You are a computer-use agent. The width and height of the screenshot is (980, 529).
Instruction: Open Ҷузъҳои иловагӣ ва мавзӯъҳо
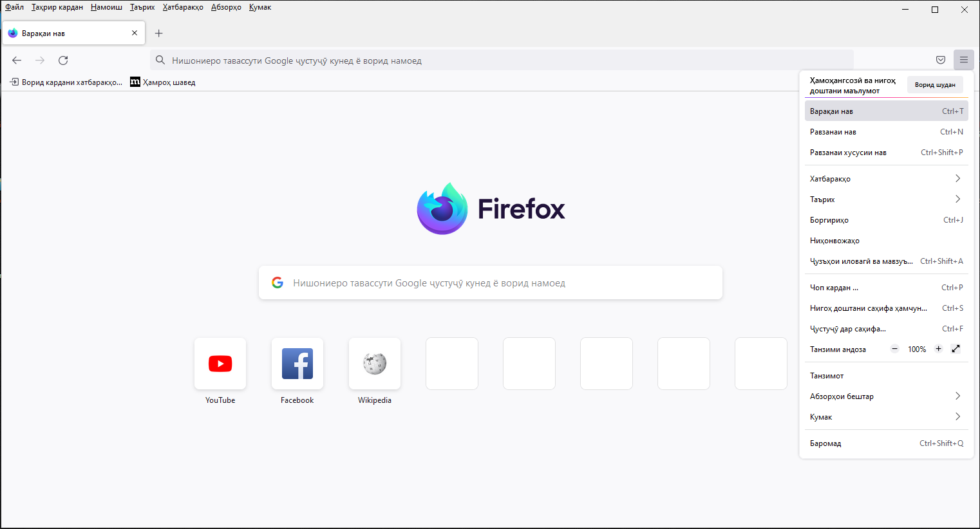click(886, 261)
